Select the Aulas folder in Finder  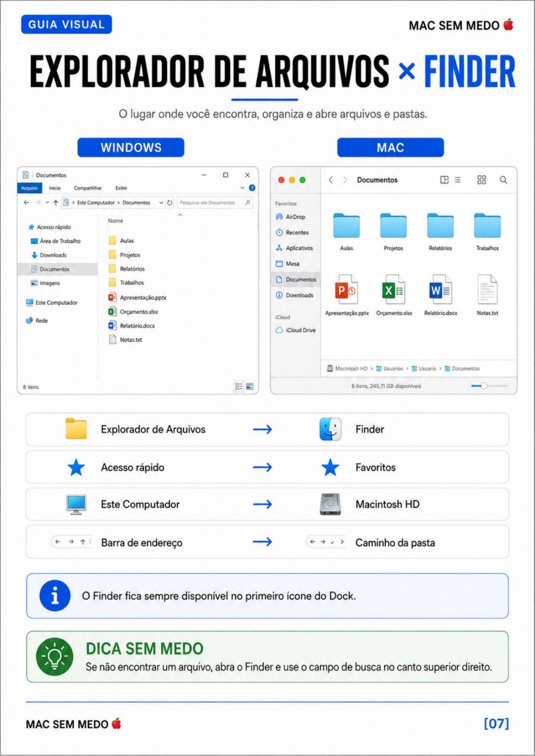[347, 226]
